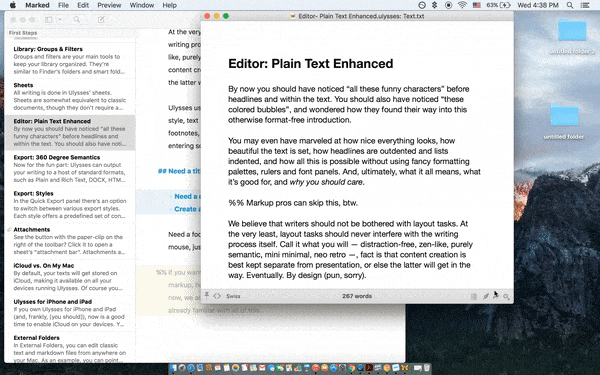The width and height of the screenshot is (600, 375).
Task: Select Library: Groups & Filters sheet
Action: click(x=70, y=60)
